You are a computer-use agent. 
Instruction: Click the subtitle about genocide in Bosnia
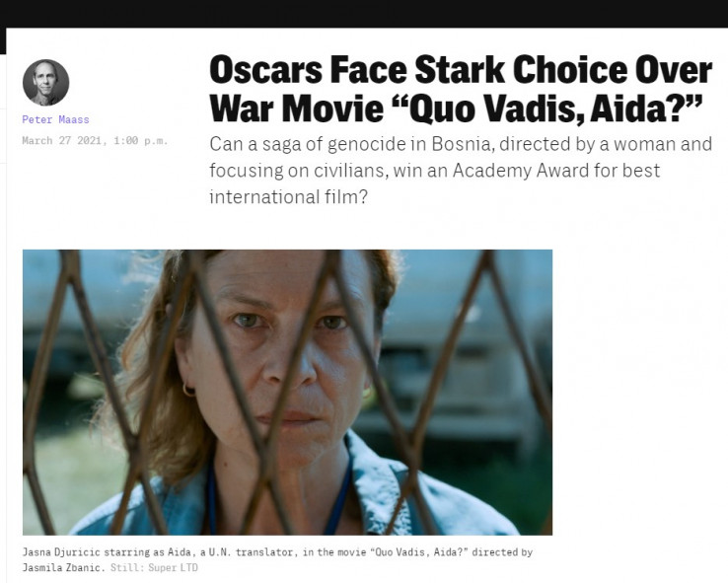coord(461,171)
